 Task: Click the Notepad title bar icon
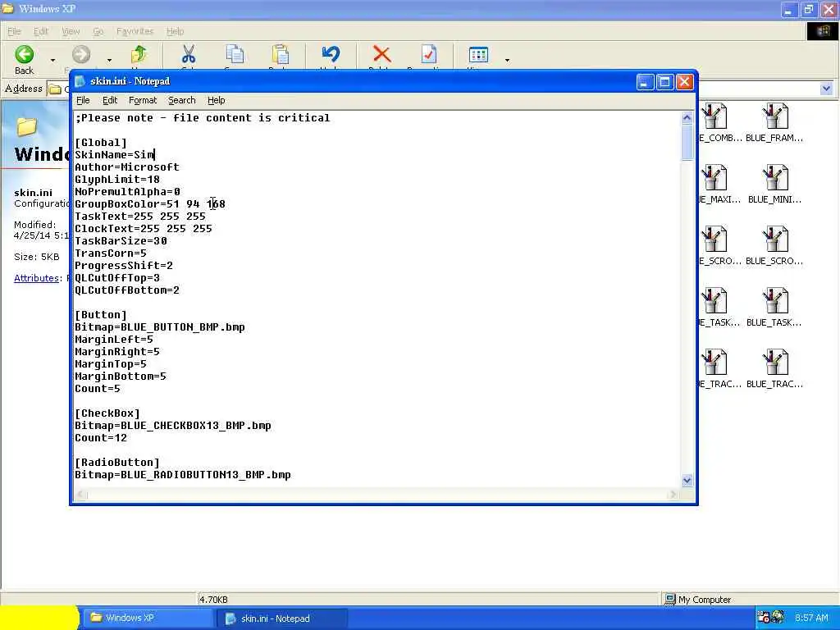point(80,81)
